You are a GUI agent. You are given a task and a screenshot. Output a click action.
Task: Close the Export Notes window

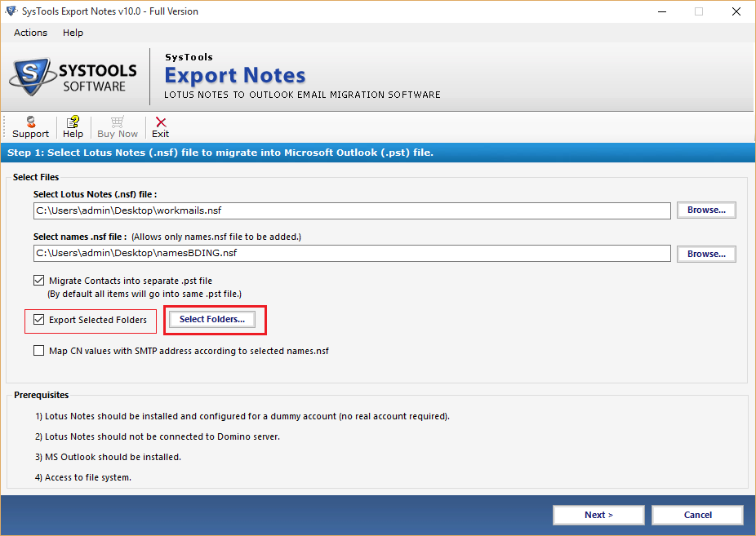(x=736, y=11)
